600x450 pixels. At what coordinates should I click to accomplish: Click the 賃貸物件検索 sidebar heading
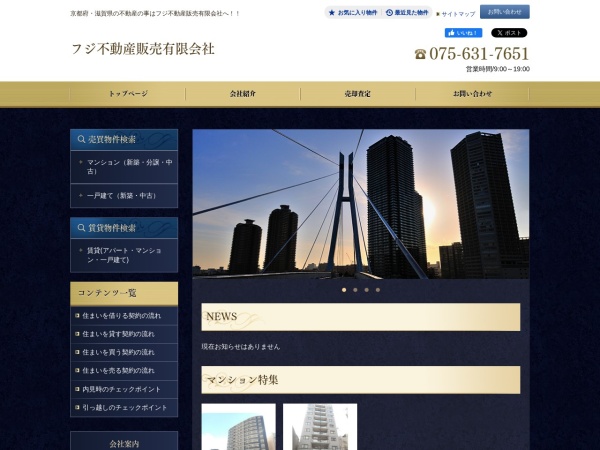pos(124,228)
